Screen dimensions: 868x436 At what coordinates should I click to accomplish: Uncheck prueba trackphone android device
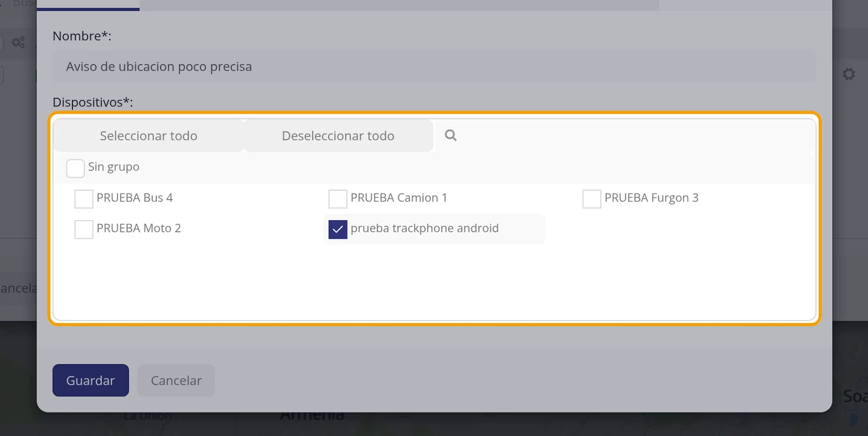[x=338, y=229]
